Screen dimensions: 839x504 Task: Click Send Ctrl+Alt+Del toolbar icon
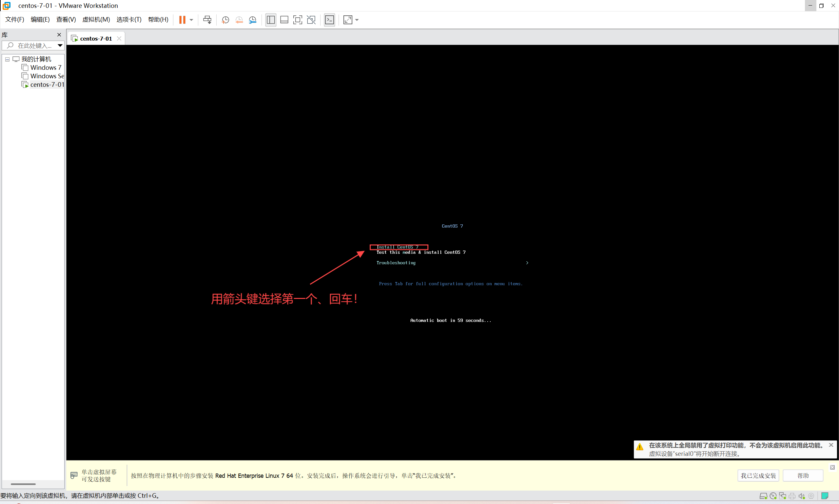(x=207, y=20)
